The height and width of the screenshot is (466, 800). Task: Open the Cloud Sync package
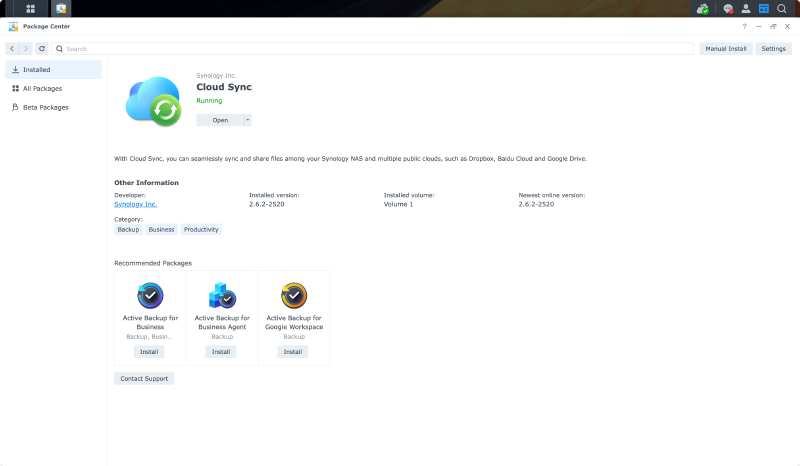[x=219, y=120]
